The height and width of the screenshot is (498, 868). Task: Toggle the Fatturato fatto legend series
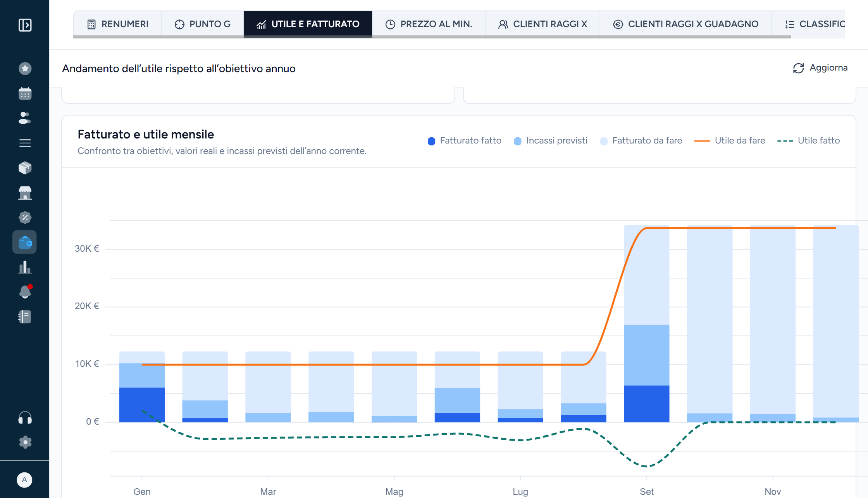(464, 141)
